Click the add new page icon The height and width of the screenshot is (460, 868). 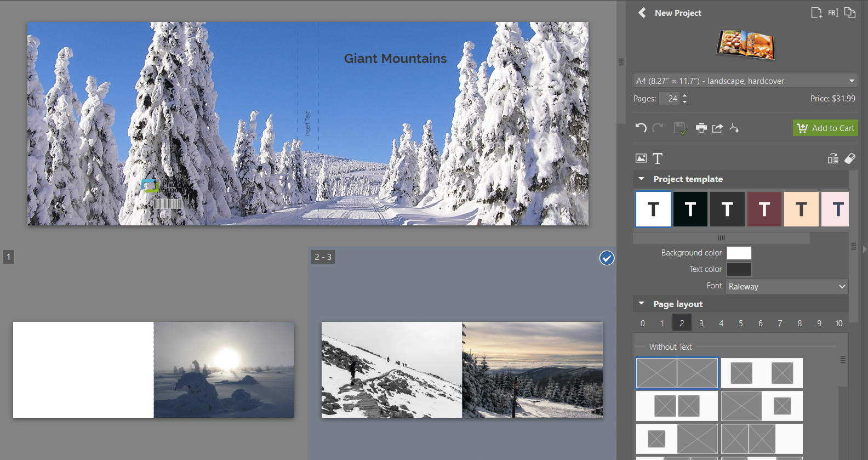[x=816, y=13]
